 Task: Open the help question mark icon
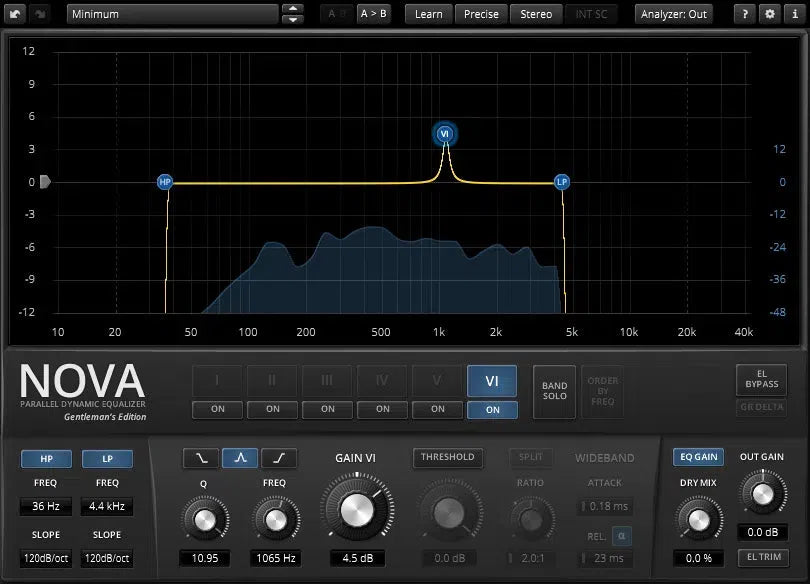745,14
